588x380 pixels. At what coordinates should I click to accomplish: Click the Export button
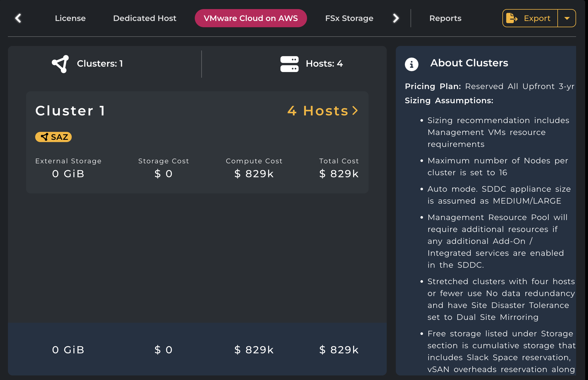[x=530, y=18]
